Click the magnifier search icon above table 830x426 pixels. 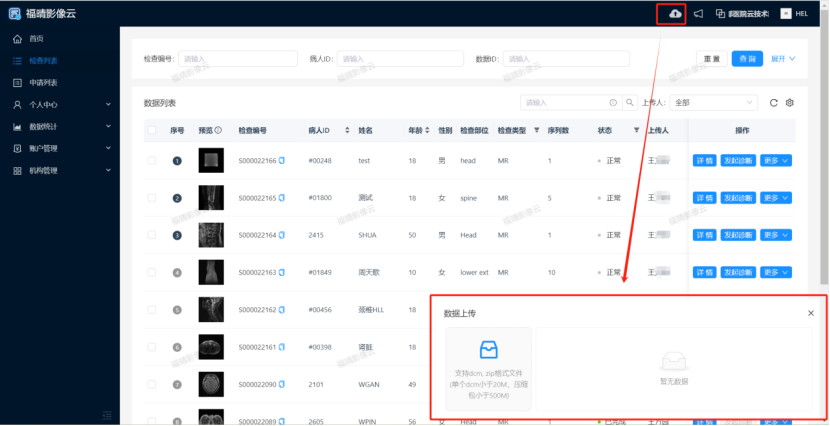click(x=630, y=102)
